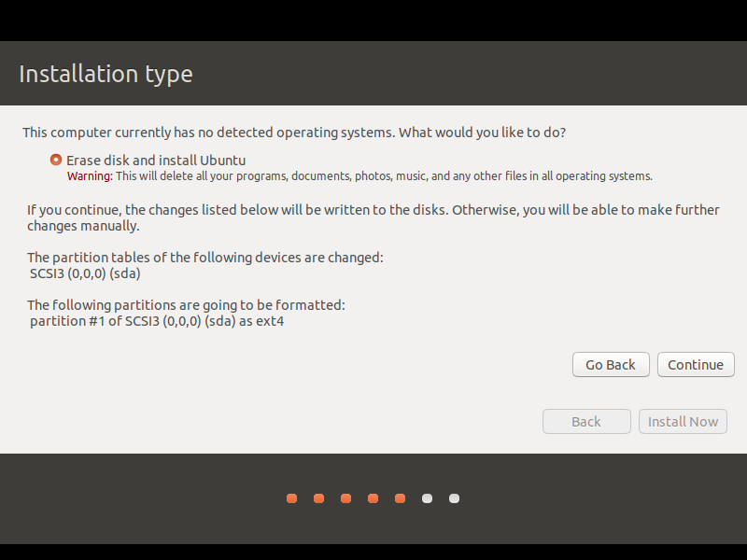747x560 pixels.
Task: Click 'The following partitions are going to be formatted'
Action: (186, 305)
